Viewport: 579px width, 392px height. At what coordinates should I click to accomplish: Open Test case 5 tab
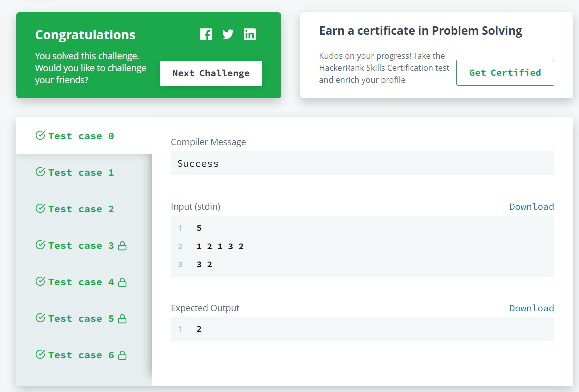(84, 318)
